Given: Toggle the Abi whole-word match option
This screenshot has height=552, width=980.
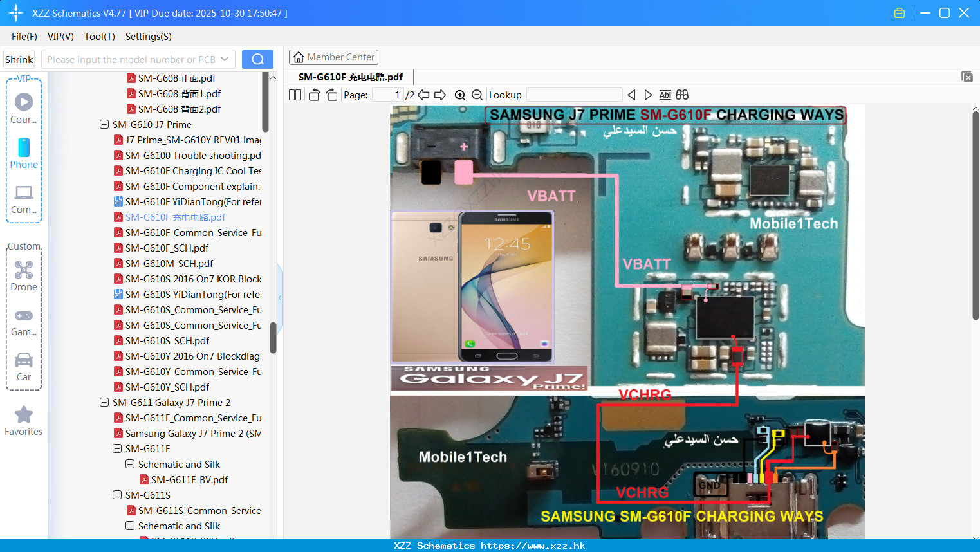Looking at the screenshot, I should pos(665,95).
